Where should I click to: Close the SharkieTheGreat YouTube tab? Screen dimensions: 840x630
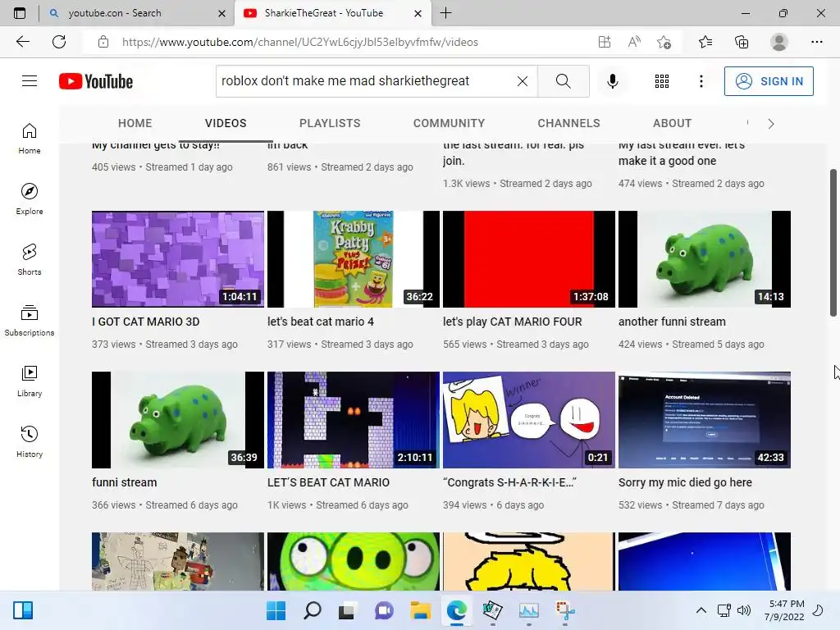418,13
